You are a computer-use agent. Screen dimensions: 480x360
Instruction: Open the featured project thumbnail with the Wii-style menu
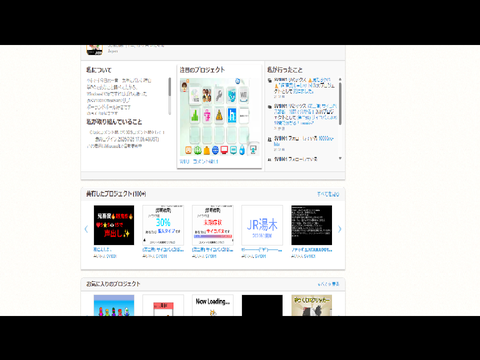pyautogui.click(x=220, y=117)
